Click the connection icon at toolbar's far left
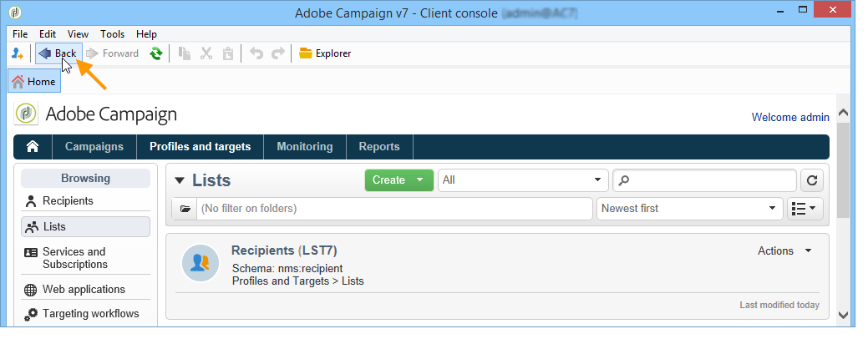 17,53
